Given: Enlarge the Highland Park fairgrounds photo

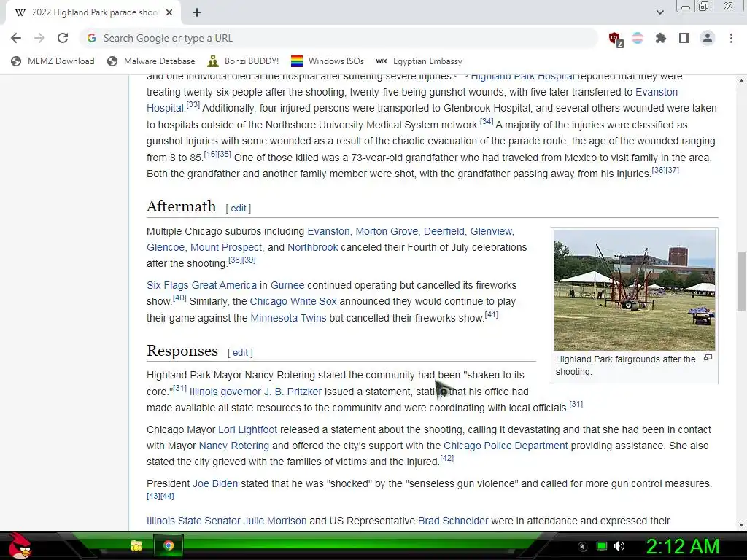Looking at the screenshot, I should [x=634, y=290].
